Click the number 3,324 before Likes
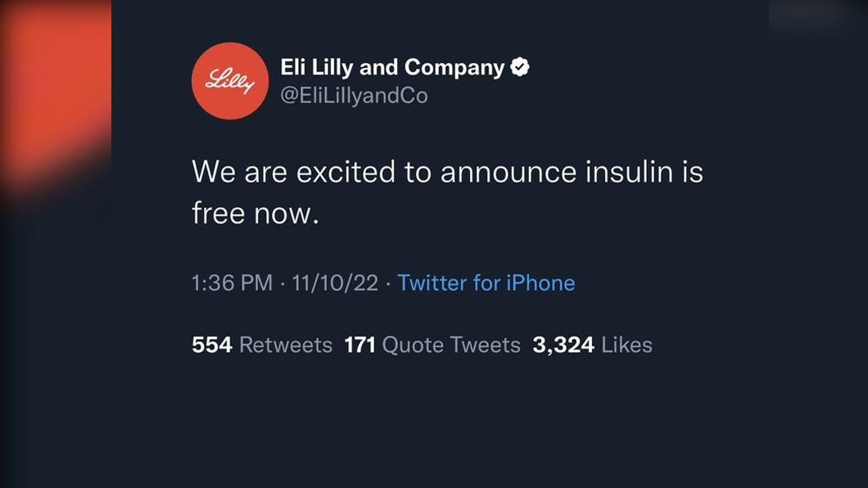 (563, 345)
